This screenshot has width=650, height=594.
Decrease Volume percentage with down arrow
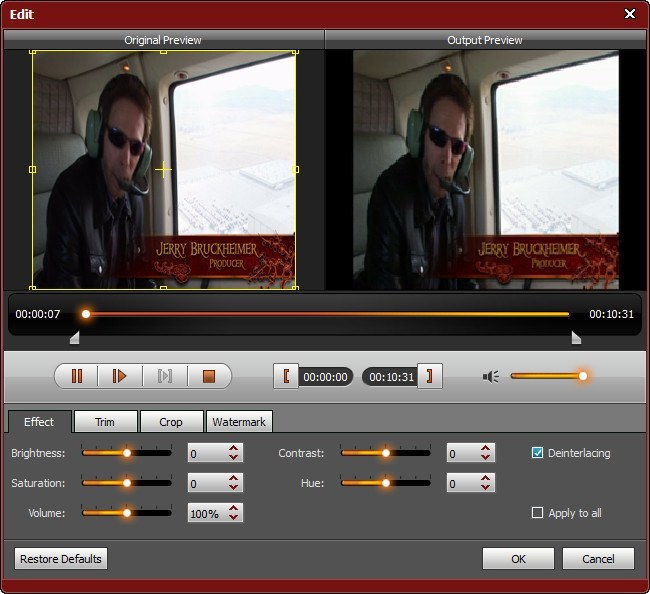(x=233, y=517)
